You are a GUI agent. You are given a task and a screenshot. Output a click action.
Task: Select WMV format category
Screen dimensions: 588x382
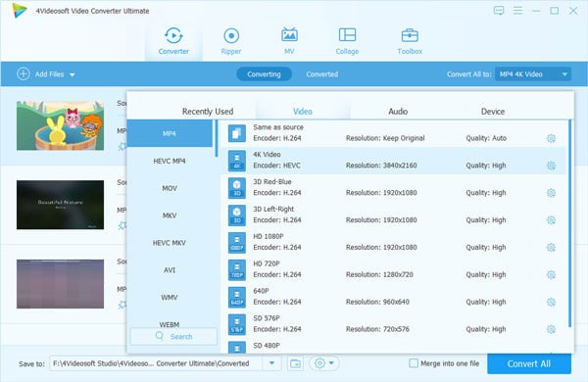(170, 298)
